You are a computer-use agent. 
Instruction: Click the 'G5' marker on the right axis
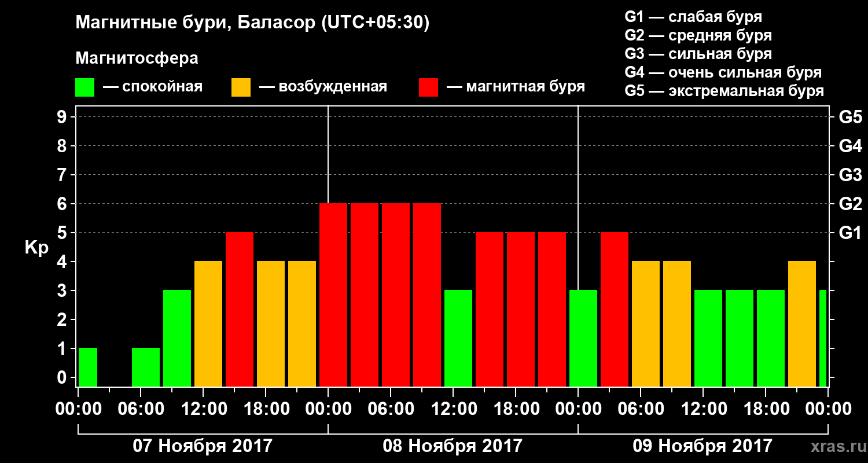click(x=850, y=117)
